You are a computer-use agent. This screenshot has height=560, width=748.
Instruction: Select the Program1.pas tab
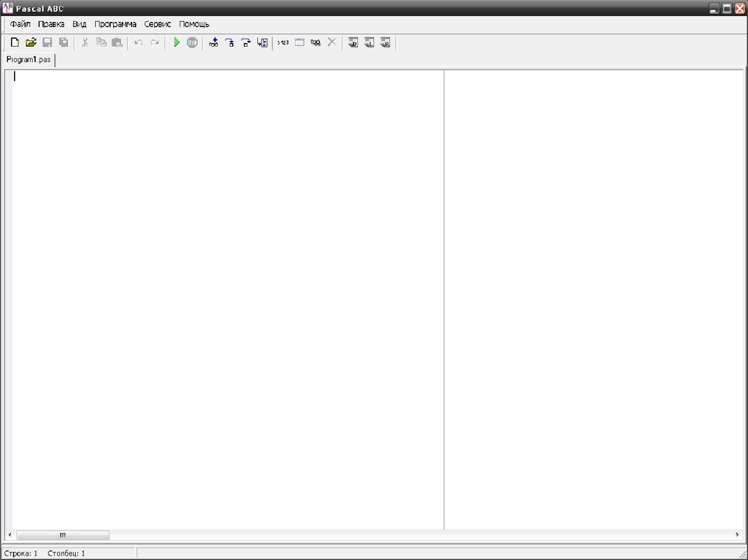point(28,60)
